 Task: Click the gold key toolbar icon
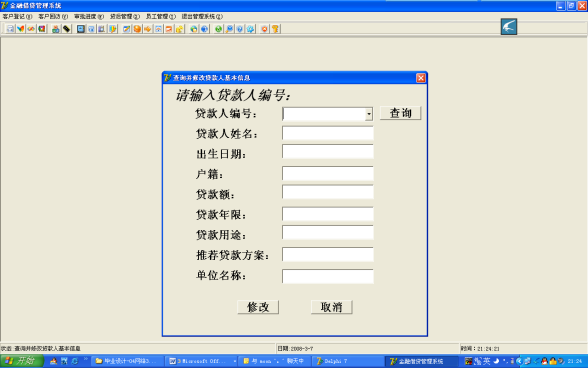275,29
